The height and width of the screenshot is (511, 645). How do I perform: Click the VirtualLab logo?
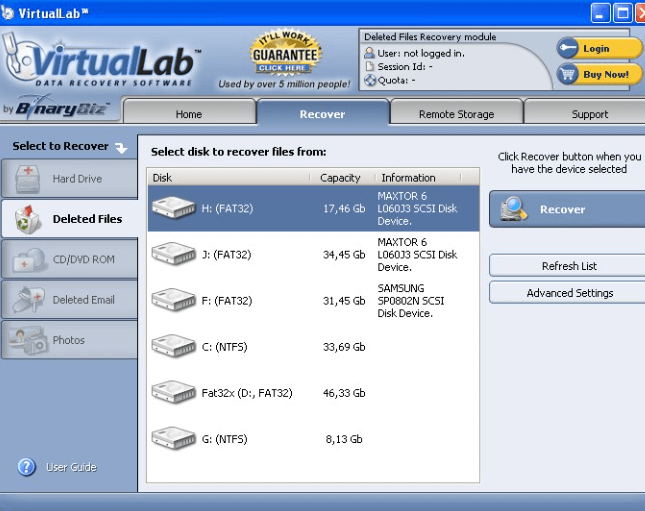[101, 61]
